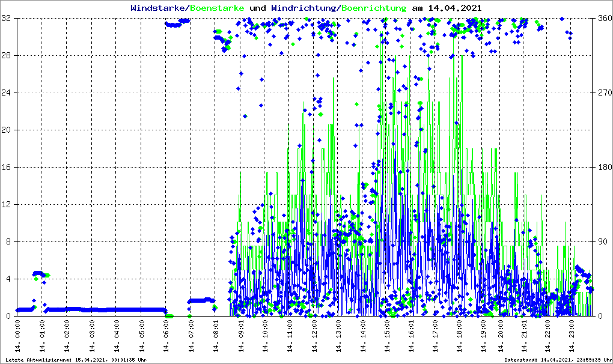Image resolution: width=613 pixels, height=364 pixels.
Task: Click the Letzte Aktualisierung footer text
Action: (x=74, y=360)
